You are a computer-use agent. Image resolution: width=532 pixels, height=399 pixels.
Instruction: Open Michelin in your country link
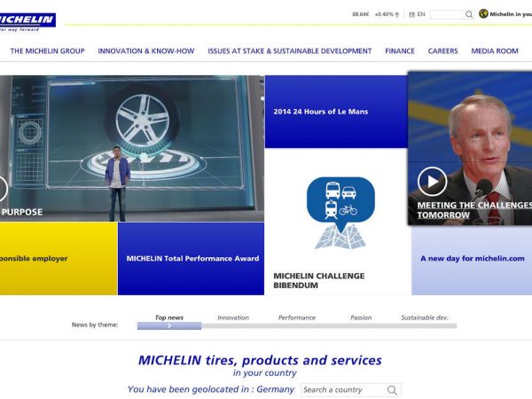(511, 14)
